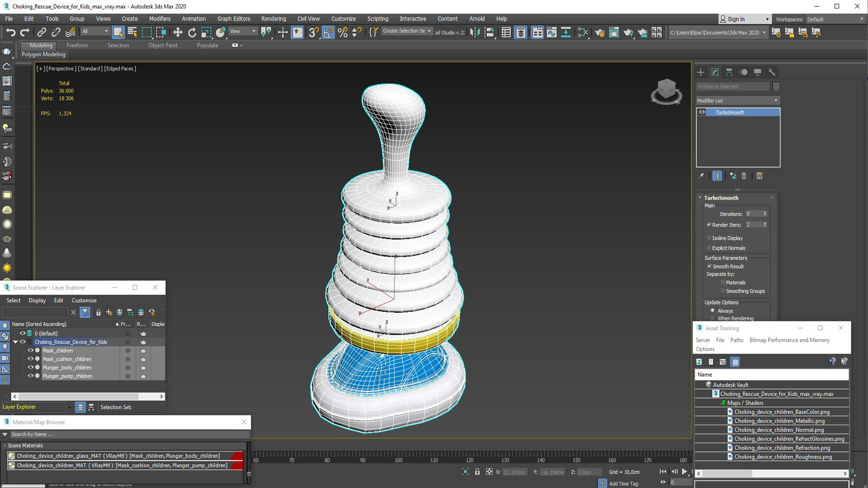Click Pin Stack icon under modifier stack

701,176
